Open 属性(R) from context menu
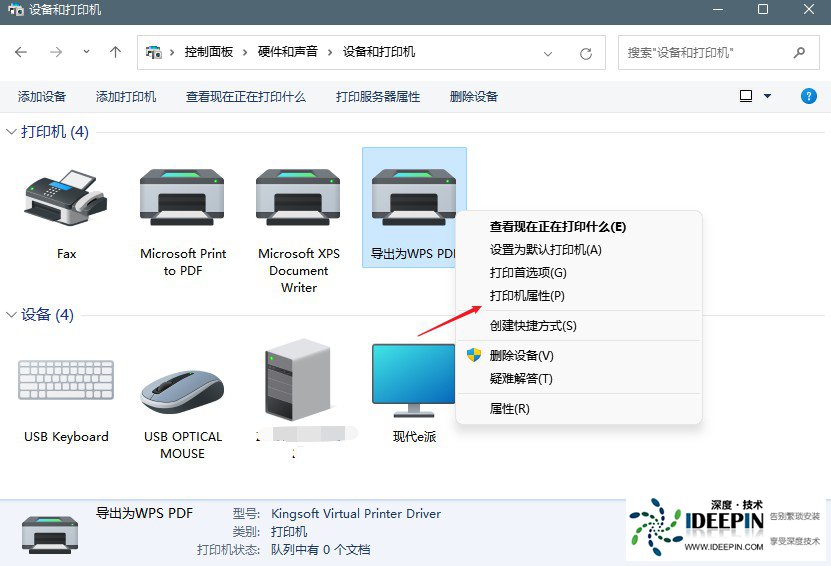 (x=579, y=409)
